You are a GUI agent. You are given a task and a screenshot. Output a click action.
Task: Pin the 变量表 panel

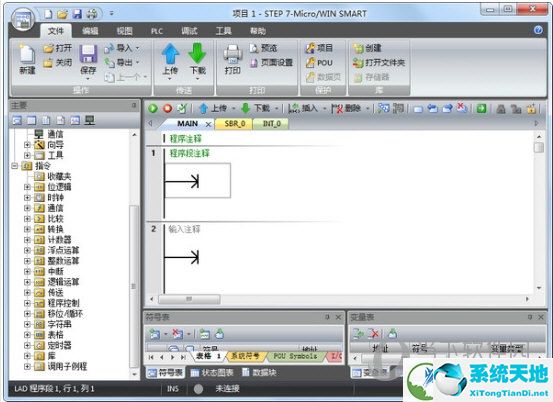(x=530, y=317)
